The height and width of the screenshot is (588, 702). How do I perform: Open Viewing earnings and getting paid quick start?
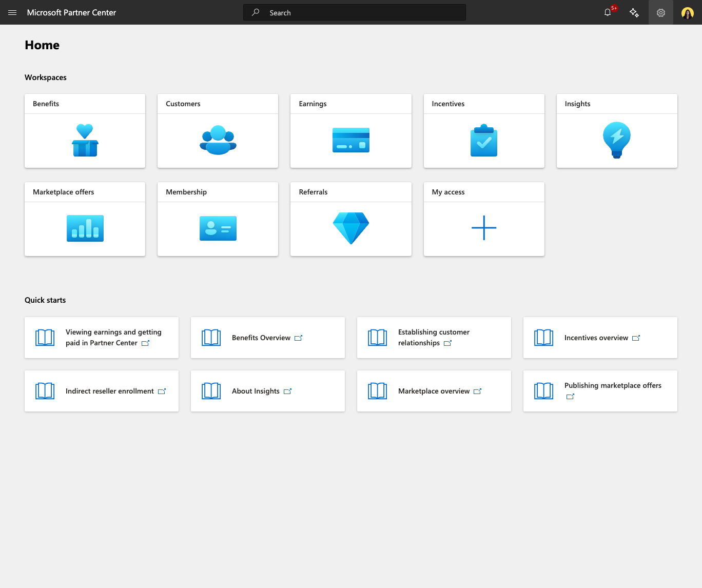click(x=102, y=338)
